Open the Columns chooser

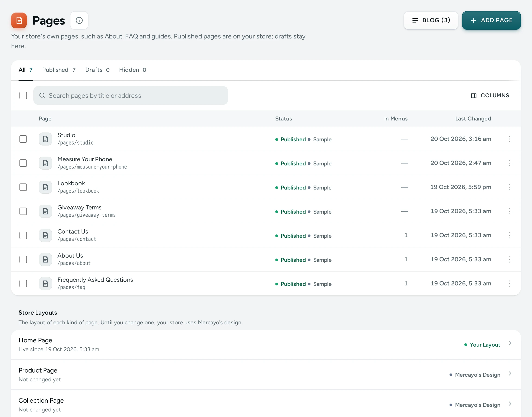490,95
